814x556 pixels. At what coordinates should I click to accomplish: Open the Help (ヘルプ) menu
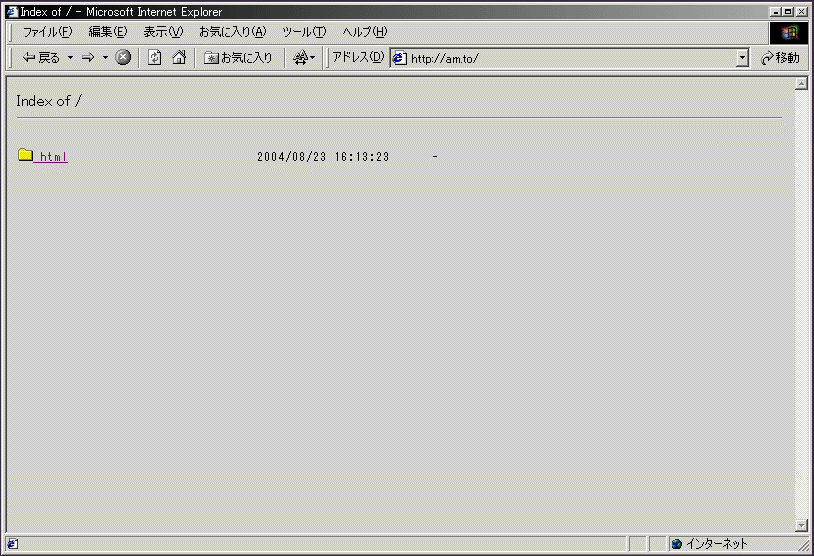tap(364, 32)
